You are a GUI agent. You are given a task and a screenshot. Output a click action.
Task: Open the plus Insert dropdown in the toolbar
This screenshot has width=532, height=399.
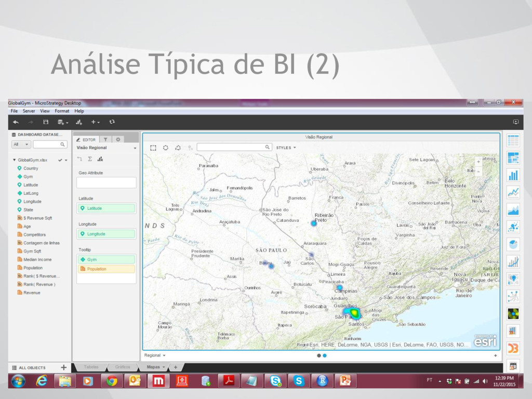pos(96,122)
